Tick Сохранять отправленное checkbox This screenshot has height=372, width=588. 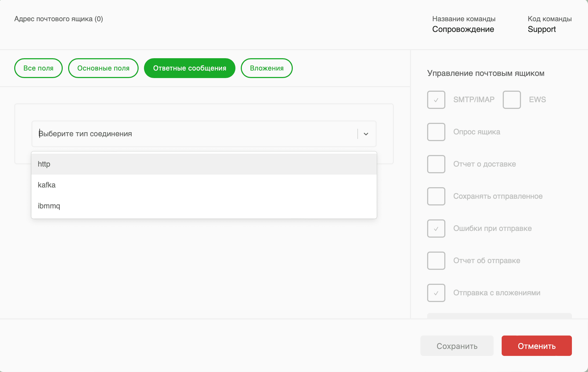click(436, 196)
